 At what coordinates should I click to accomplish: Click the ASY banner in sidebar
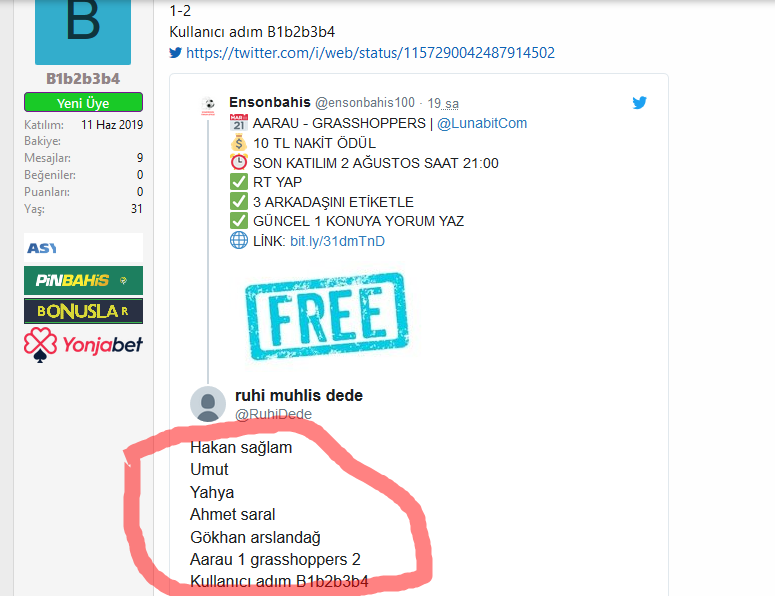[x=83, y=248]
